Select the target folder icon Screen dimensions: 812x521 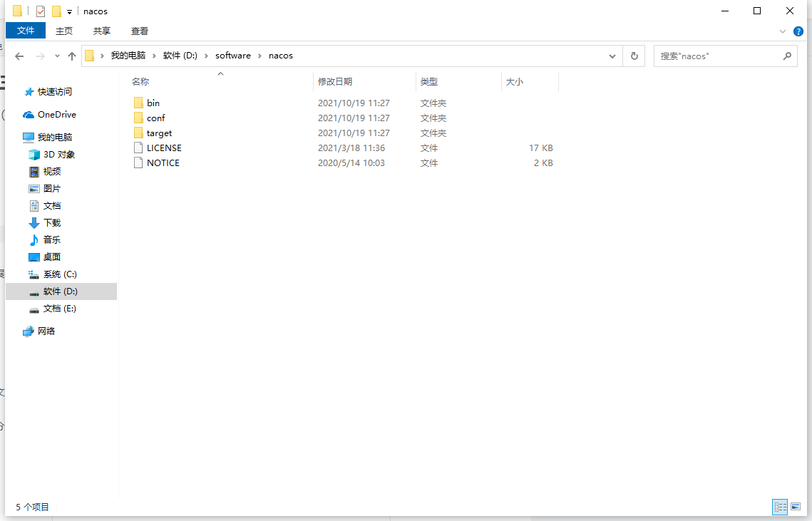(x=138, y=133)
